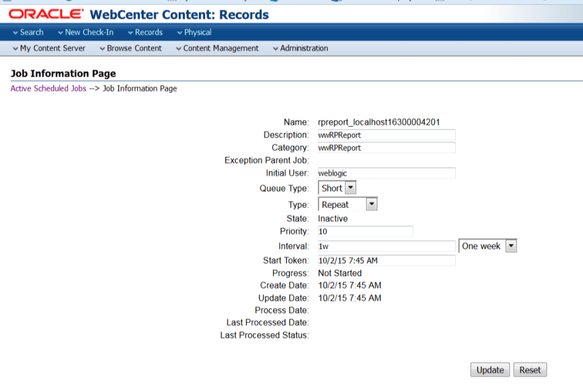
Task: Edit the Category field
Action: coord(387,148)
